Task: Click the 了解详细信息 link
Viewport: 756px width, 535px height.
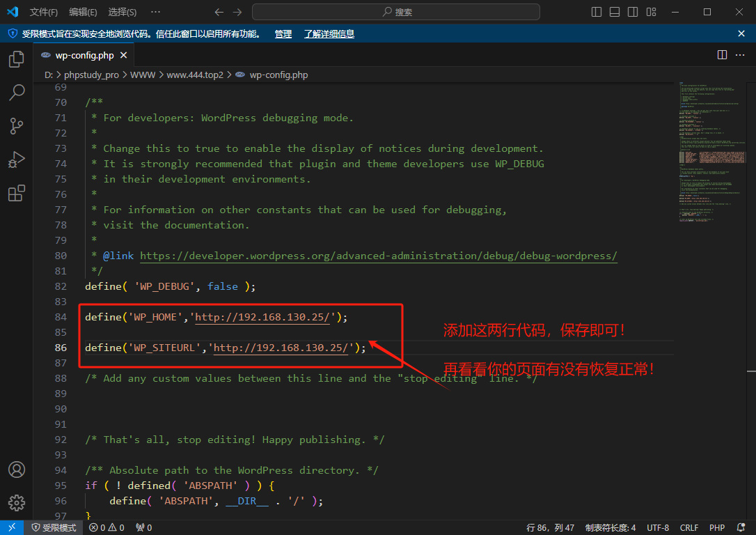Action: coord(329,33)
